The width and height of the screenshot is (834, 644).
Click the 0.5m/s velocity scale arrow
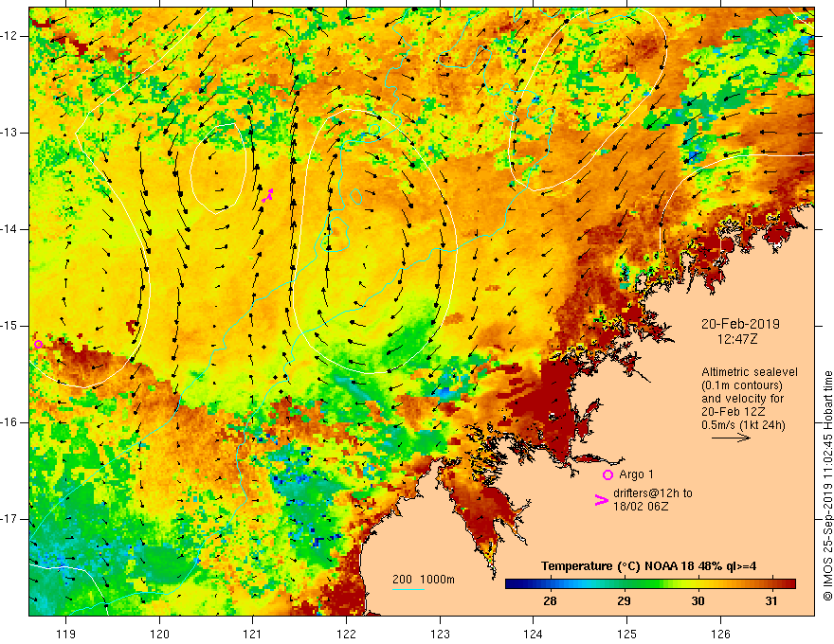732,438
